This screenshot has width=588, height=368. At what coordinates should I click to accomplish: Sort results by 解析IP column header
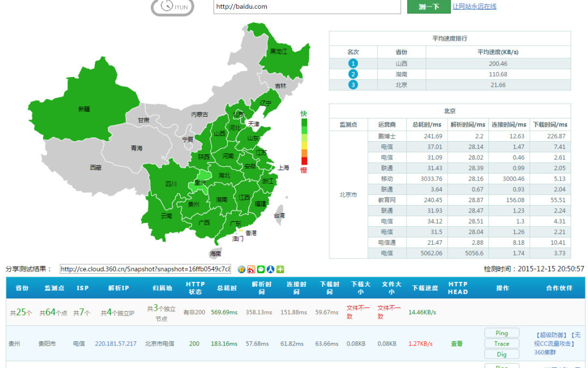point(119,288)
